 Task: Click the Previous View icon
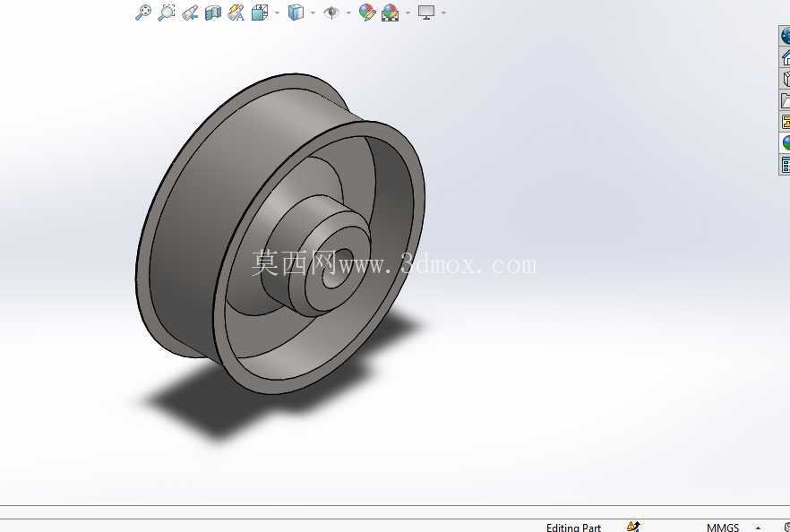point(190,13)
